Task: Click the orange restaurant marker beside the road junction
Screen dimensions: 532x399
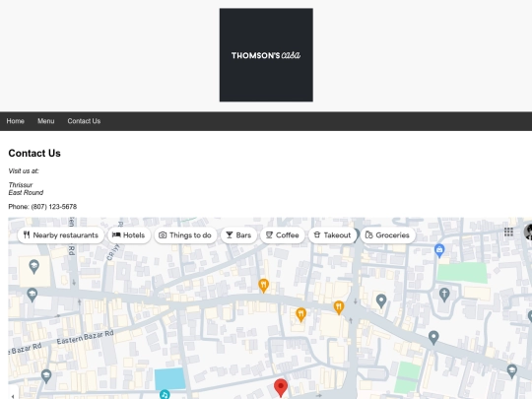Action: click(339, 307)
